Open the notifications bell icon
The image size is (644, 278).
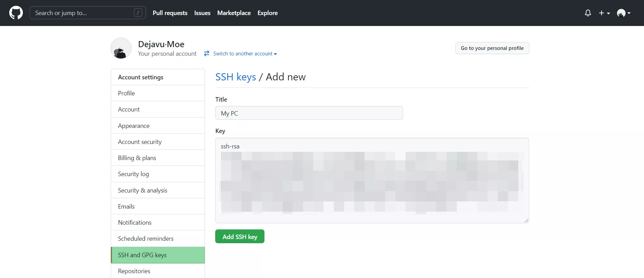pyautogui.click(x=588, y=13)
